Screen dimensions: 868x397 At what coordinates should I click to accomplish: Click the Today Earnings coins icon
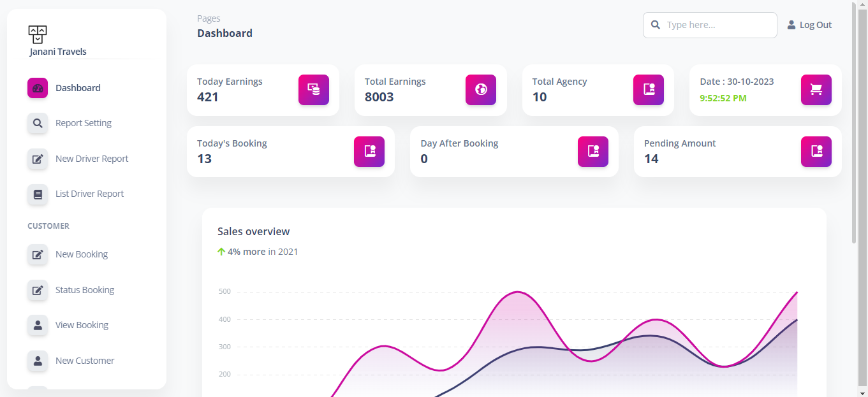[x=314, y=90]
